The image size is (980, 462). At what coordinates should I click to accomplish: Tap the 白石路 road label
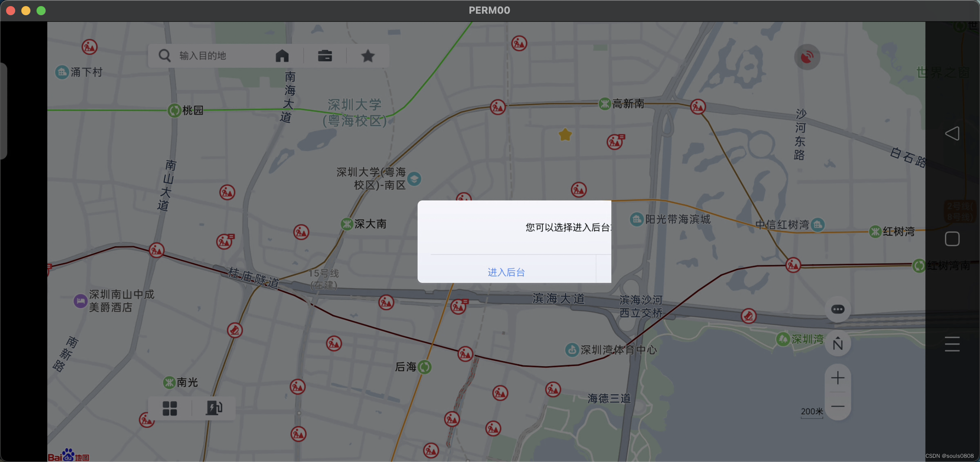(908, 157)
